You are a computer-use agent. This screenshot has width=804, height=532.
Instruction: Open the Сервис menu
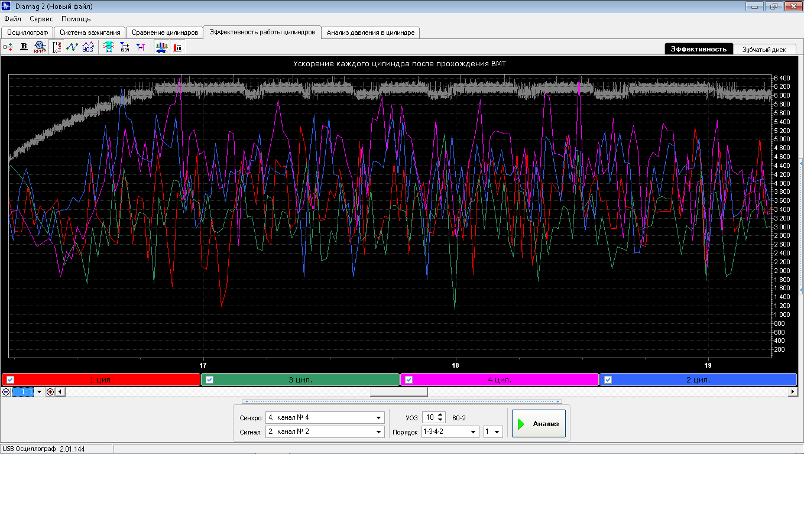tap(41, 19)
